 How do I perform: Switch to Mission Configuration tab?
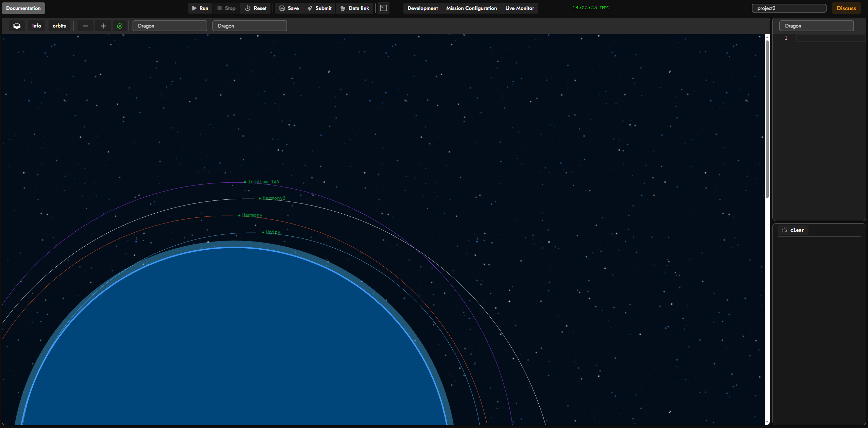471,8
